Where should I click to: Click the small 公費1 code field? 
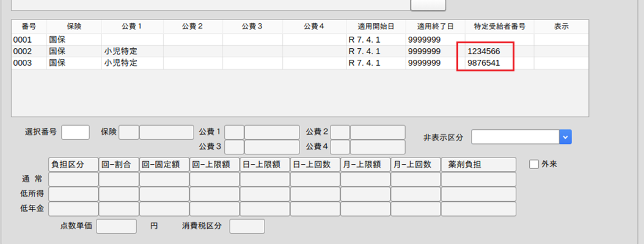click(x=234, y=132)
